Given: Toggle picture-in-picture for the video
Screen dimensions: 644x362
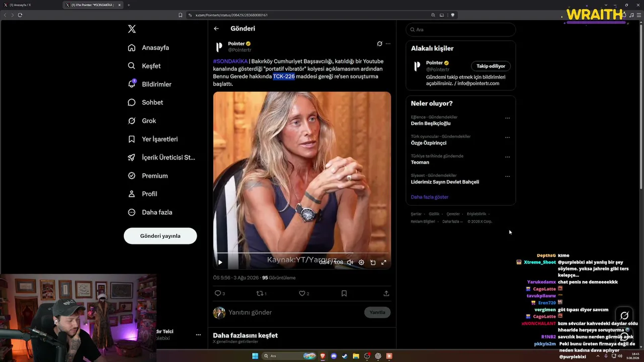Looking at the screenshot, I should coord(373,262).
